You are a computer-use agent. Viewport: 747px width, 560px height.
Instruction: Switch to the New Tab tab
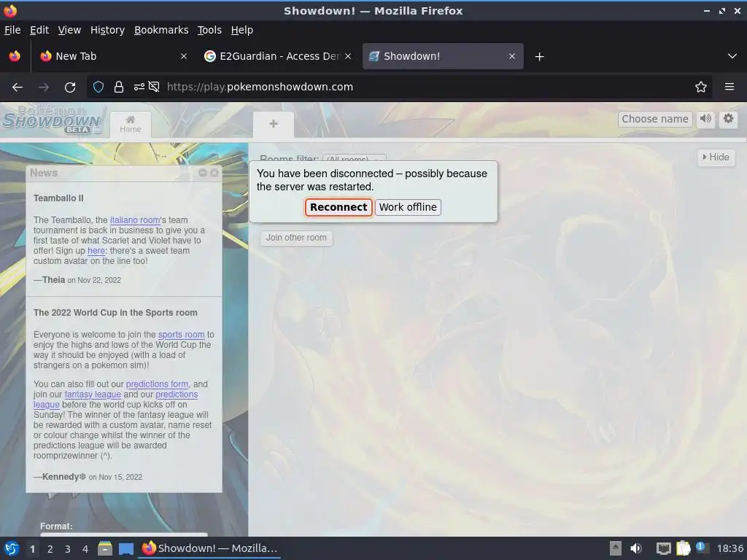point(112,56)
